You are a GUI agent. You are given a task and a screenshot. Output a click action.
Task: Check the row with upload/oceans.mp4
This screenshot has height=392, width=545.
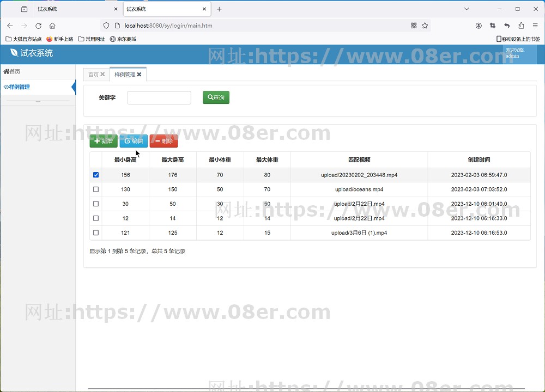(96, 189)
